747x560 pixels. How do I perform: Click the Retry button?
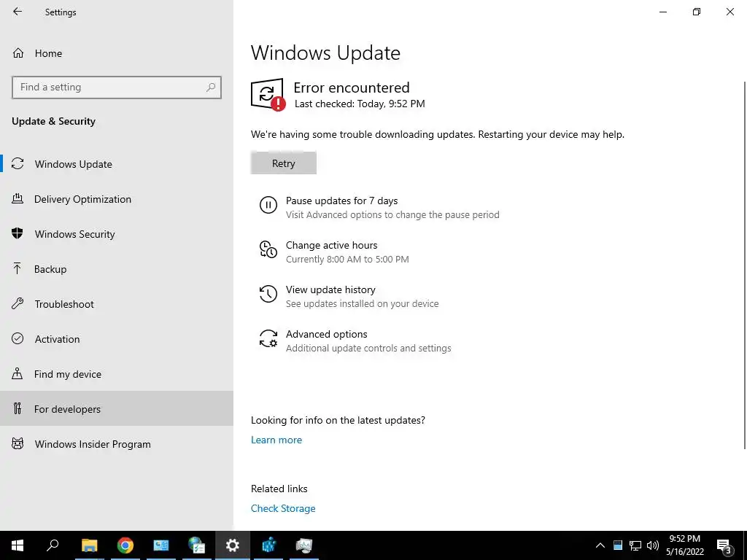pos(284,163)
